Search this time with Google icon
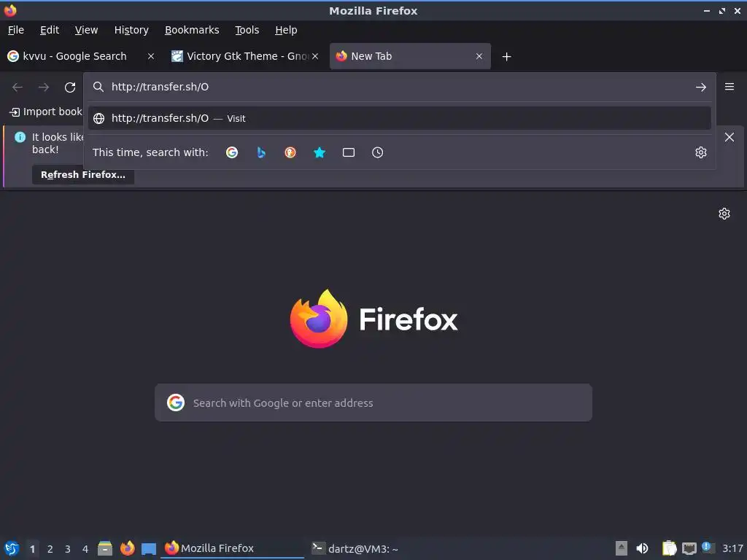Viewport: 747px width, 560px height. click(x=232, y=152)
